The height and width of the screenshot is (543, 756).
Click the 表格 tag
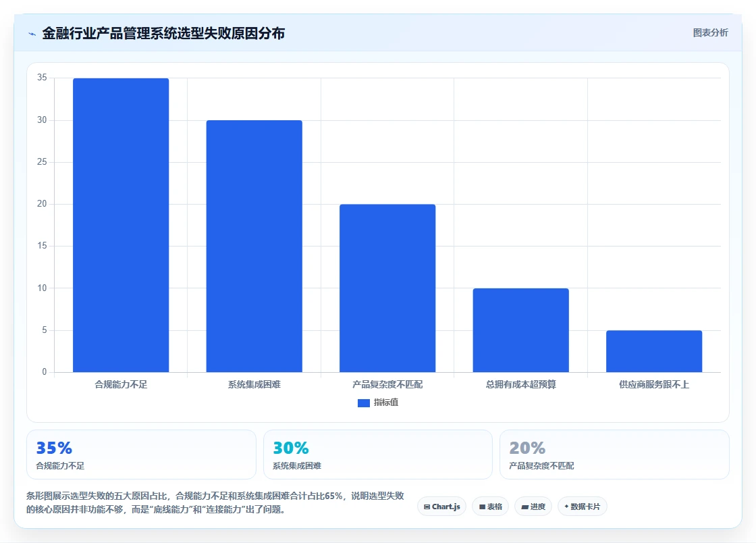pos(490,507)
